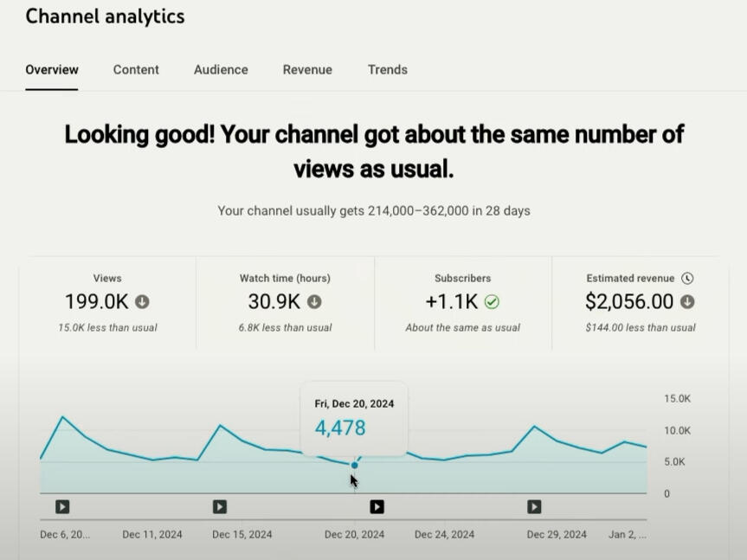747x560 pixels.
Task: Click the Dec 24, 2024 axis date label
Action: 444,535
